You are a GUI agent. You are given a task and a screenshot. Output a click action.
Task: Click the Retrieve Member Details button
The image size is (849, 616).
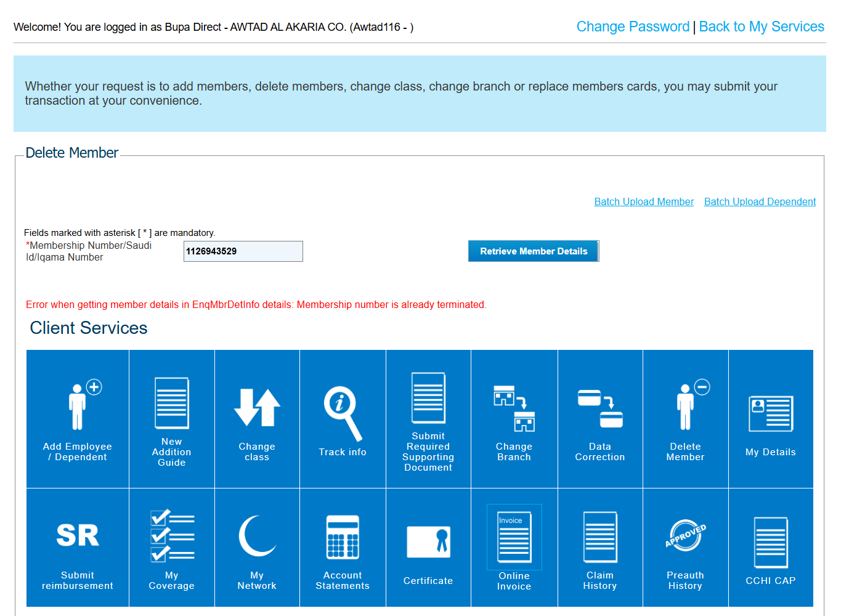[534, 251]
